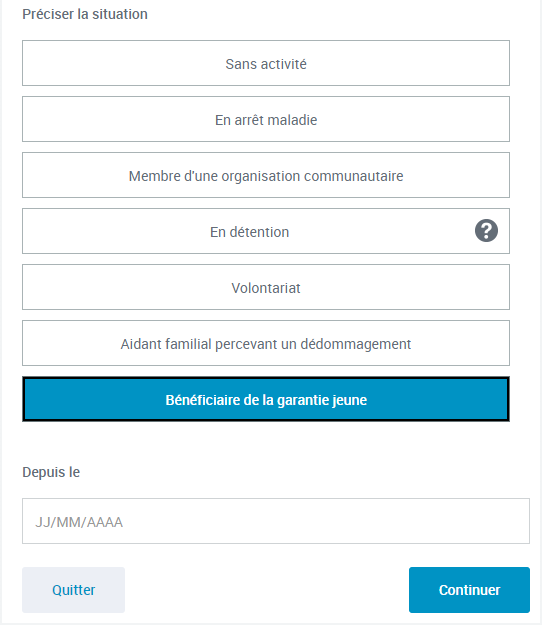
Task: Click the Continuer button
Action: [x=469, y=590]
